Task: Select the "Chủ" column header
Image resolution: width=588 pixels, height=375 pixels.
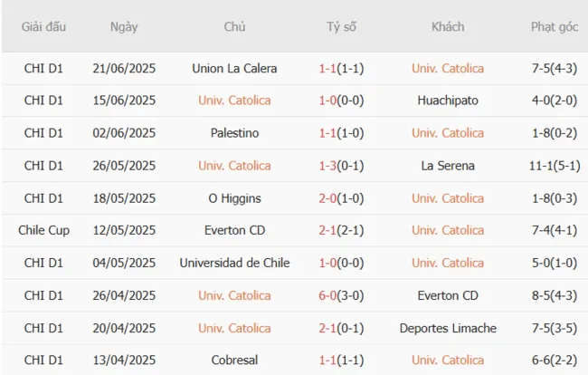Action: click(x=234, y=27)
